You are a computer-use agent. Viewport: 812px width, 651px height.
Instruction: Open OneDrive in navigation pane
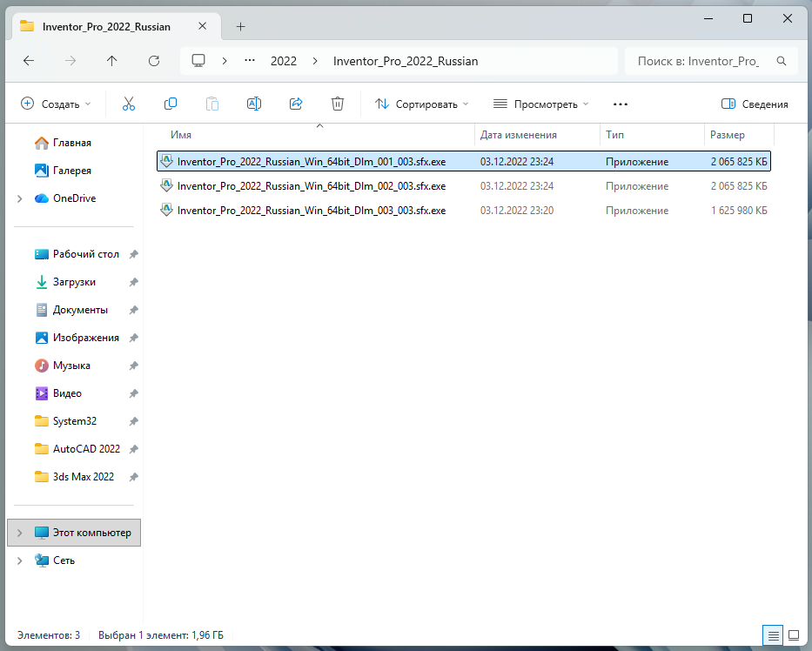tap(74, 198)
